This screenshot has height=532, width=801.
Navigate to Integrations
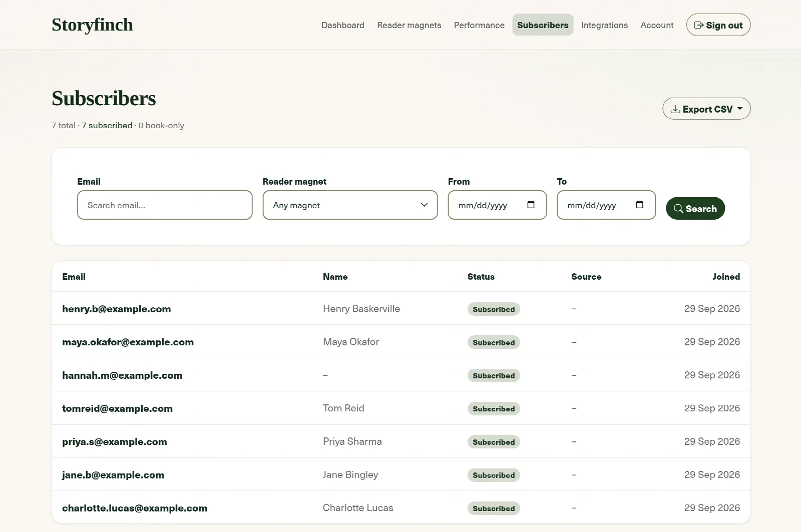click(604, 25)
